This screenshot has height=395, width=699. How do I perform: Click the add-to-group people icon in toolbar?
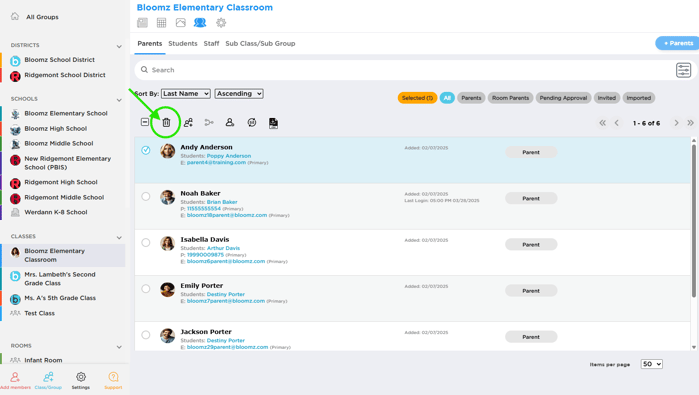[188, 123]
